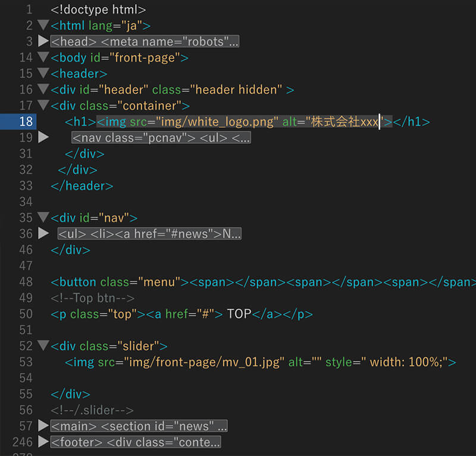The height and width of the screenshot is (456, 476).
Task: Click the TOP anchor text on line 50
Action: 239,314
